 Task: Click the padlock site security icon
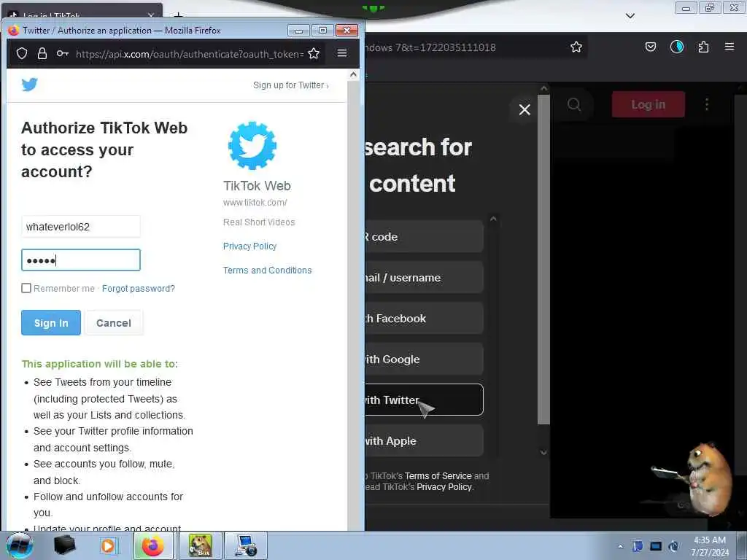[x=42, y=53]
